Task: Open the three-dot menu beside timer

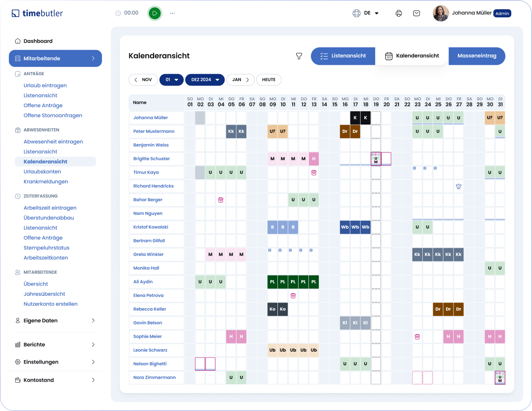Action: [172, 13]
